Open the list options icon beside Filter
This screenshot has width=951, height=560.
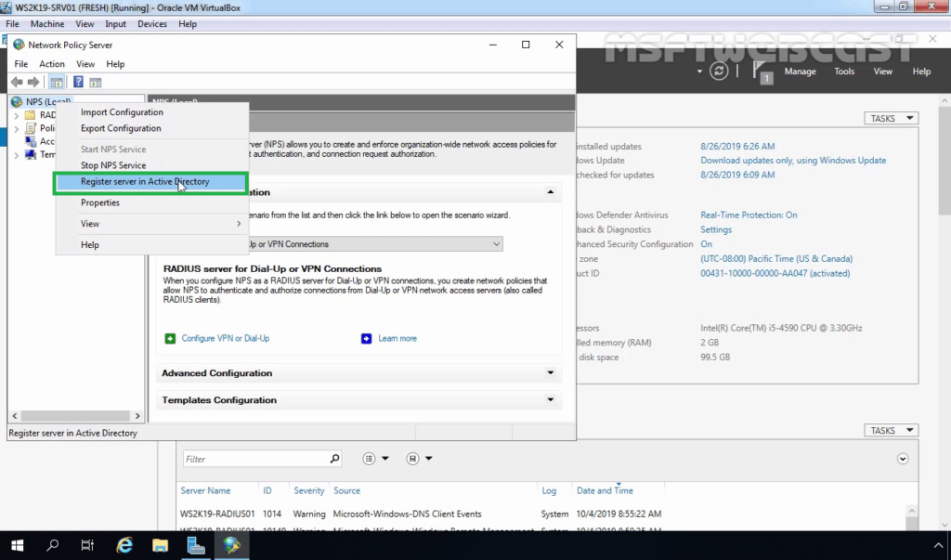coord(369,459)
